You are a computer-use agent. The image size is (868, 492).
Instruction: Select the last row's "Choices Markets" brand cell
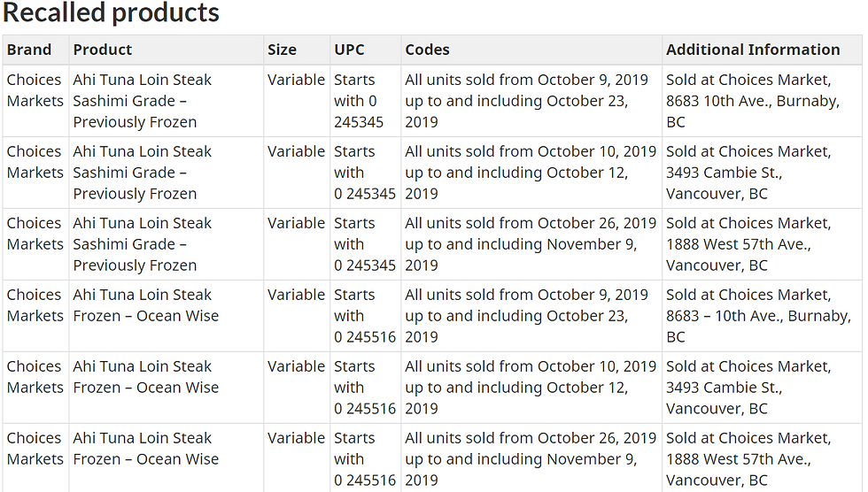(x=35, y=449)
